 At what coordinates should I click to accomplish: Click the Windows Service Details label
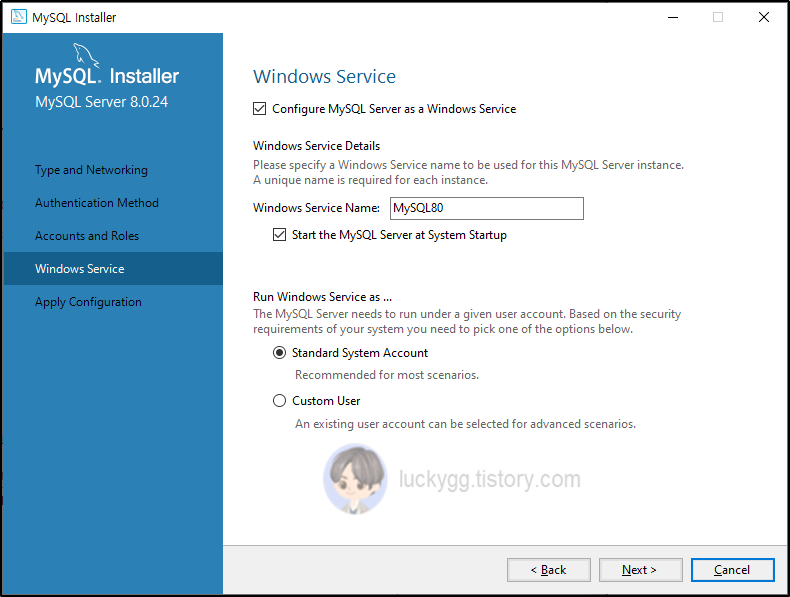[x=316, y=146]
